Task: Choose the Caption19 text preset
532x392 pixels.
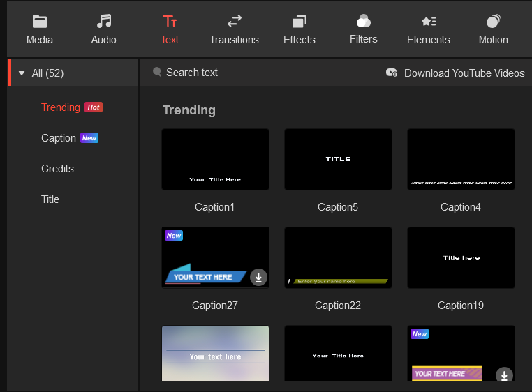Action: pyautogui.click(x=461, y=258)
